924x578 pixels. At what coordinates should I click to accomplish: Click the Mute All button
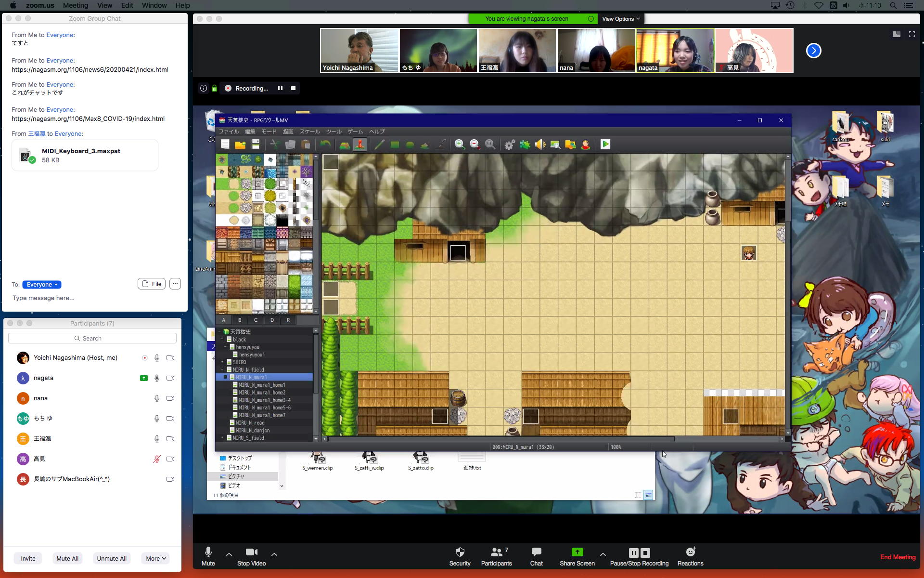67,558
